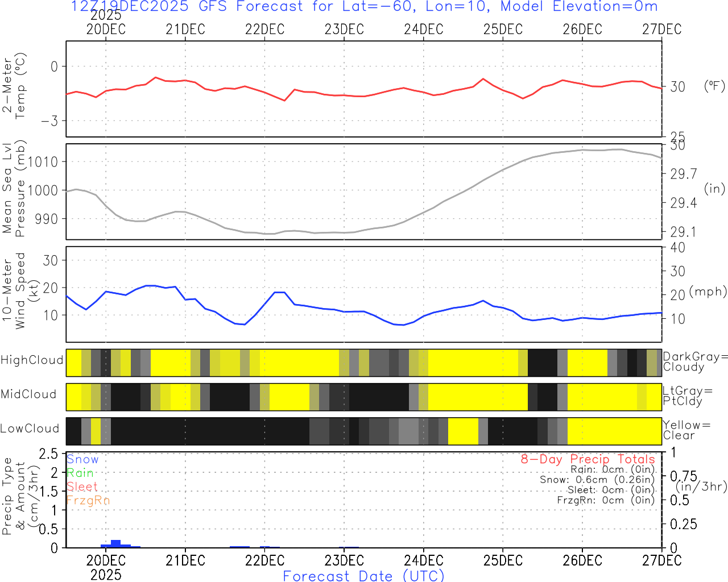728x582 pixels.
Task: Click the GFS Forecast chart title
Action: click(364, 7)
